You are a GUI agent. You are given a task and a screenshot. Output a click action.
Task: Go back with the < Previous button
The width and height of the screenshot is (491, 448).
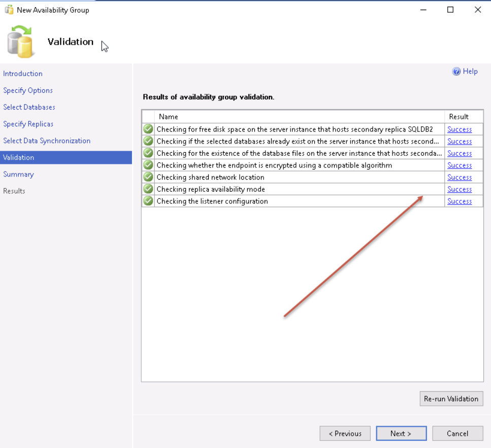[x=345, y=433]
